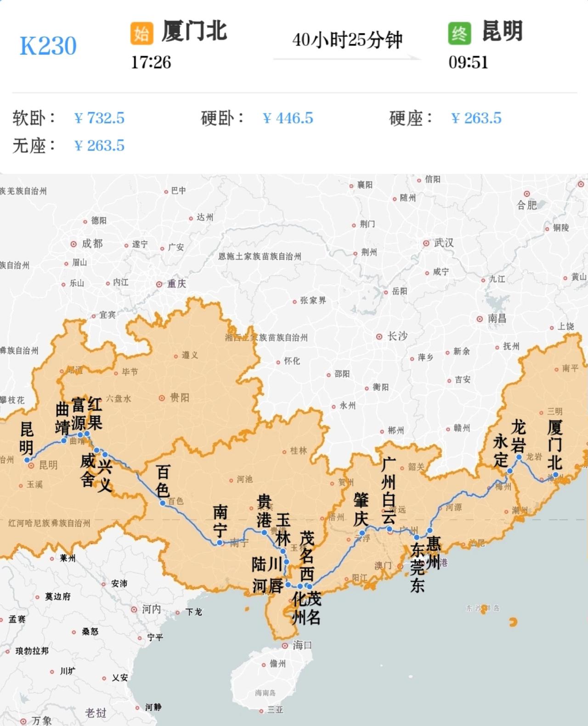Viewport: 588px width, 726px height.
Task: Tap departure station 厦门北 in header
Action: tap(194, 31)
